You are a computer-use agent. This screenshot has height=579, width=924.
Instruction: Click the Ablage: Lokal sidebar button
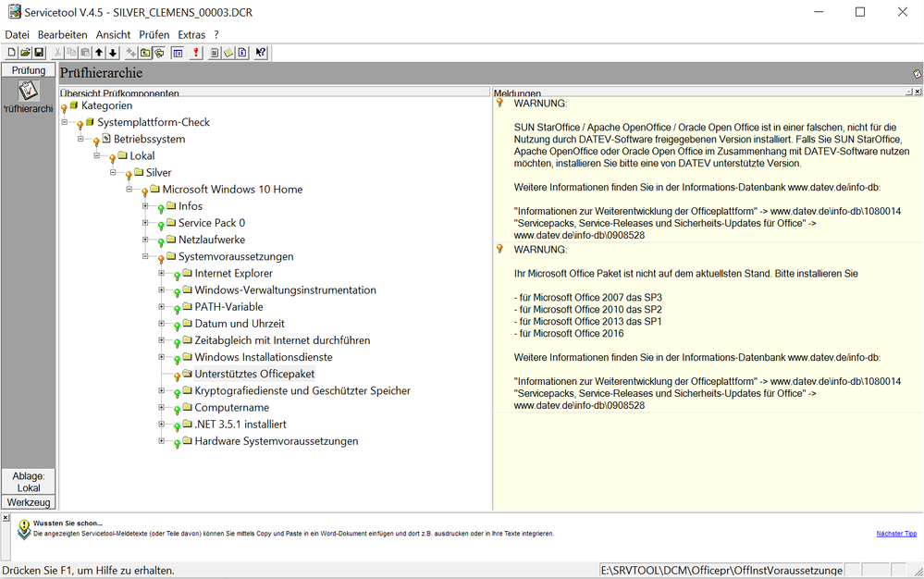tap(29, 481)
